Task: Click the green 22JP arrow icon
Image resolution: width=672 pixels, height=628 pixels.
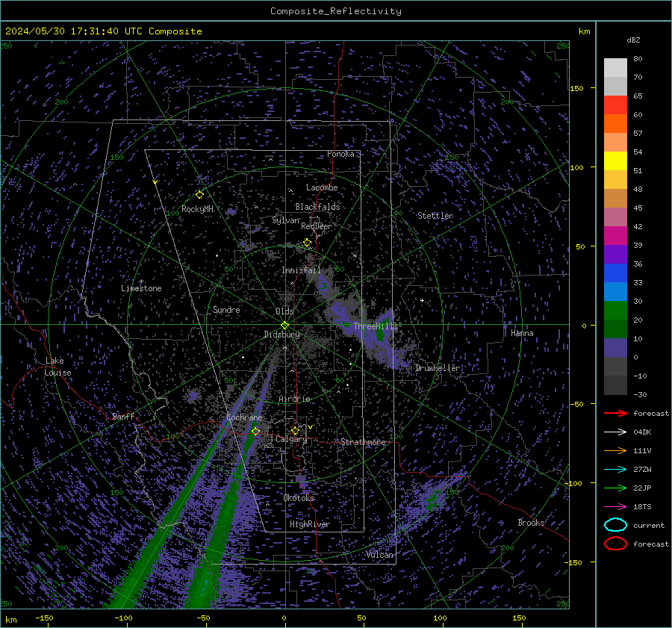Action: point(615,488)
